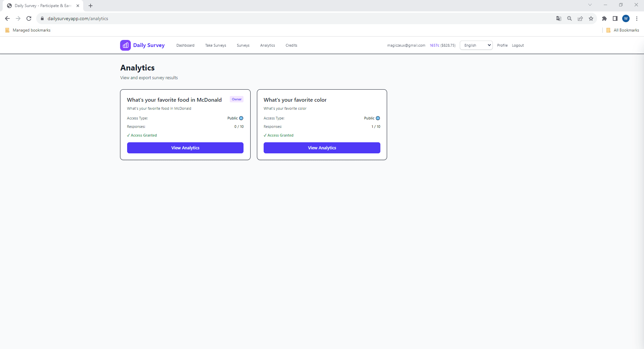The width and height of the screenshot is (644, 349).
Task: Select the Dashboard menu item
Action: pos(185,45)
